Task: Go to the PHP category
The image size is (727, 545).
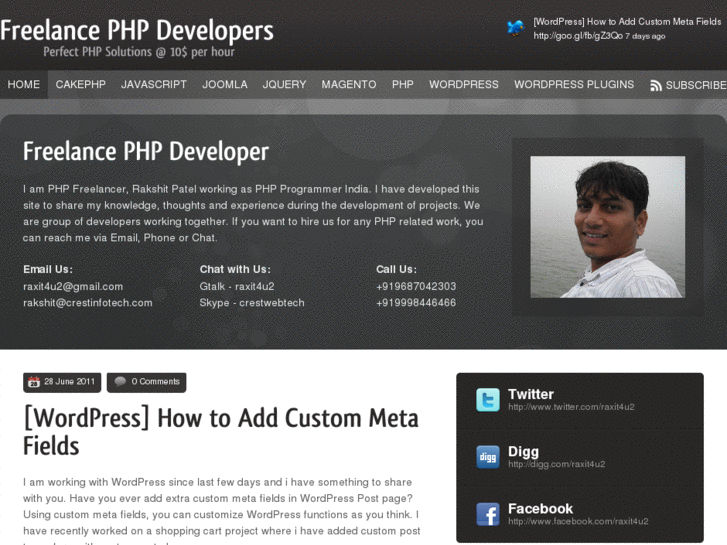Action: (402, 84)
